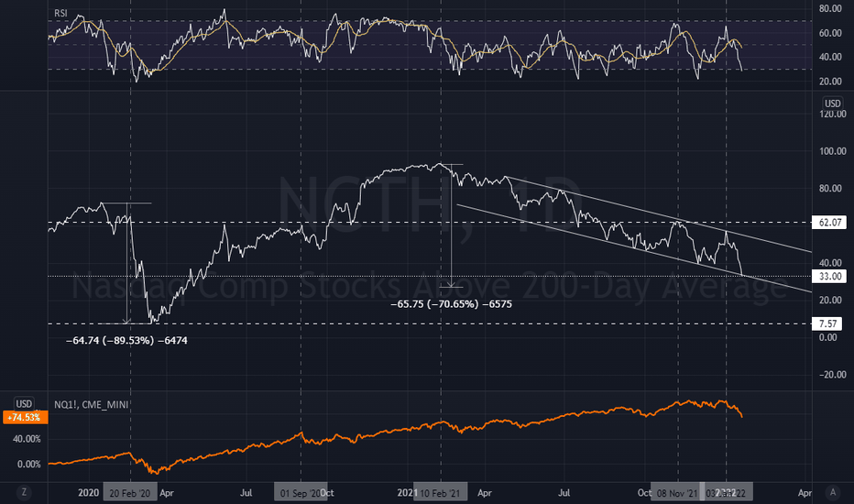
Task: Click the 7.57 price level label
Action: tap(827, 323)
